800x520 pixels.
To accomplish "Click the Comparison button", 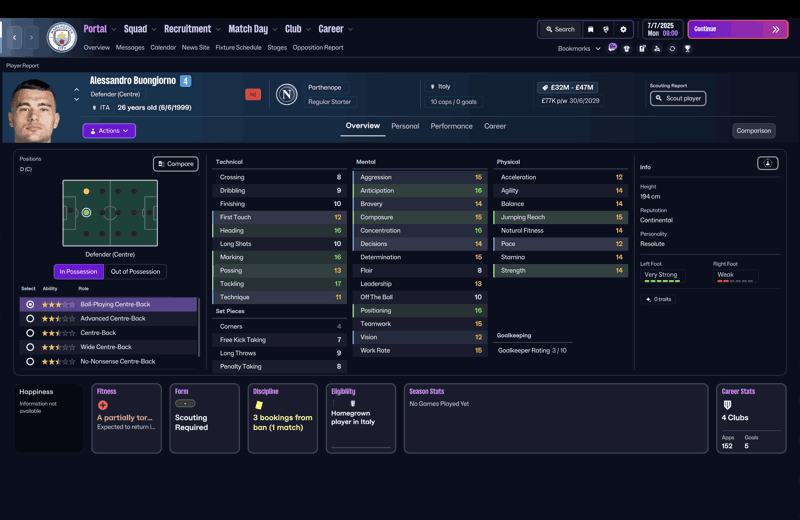I will coord(754,131).
